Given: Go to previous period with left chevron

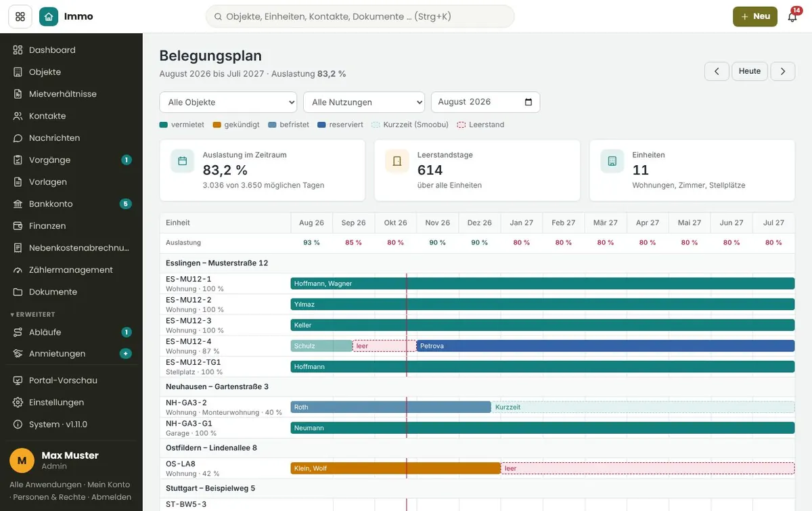Looking at the screenshot, I should 717,71.
